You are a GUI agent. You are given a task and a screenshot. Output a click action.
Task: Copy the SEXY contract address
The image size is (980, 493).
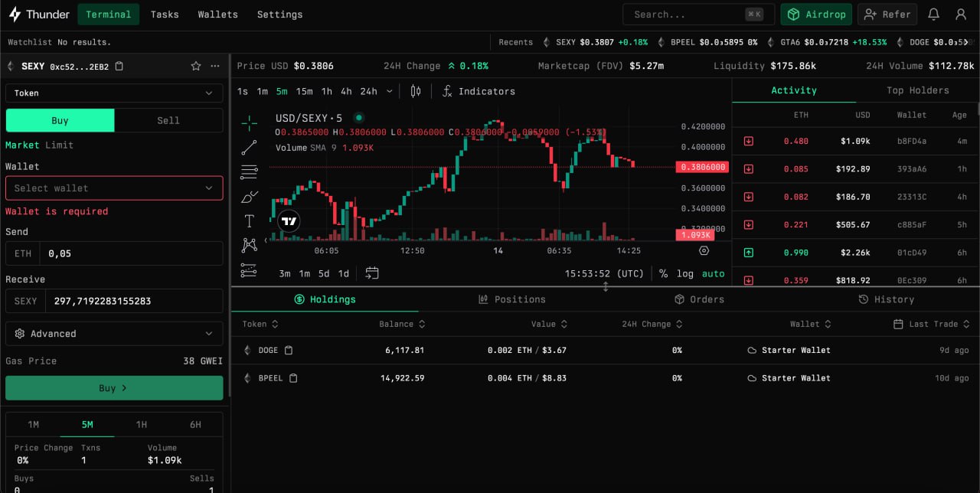click(x=119, y=67)
